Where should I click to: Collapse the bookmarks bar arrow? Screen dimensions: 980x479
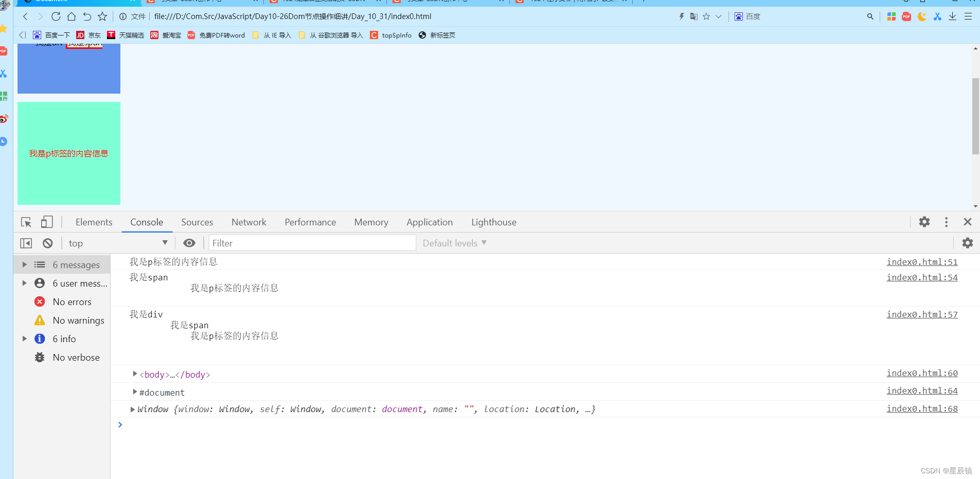click(22, 35)
